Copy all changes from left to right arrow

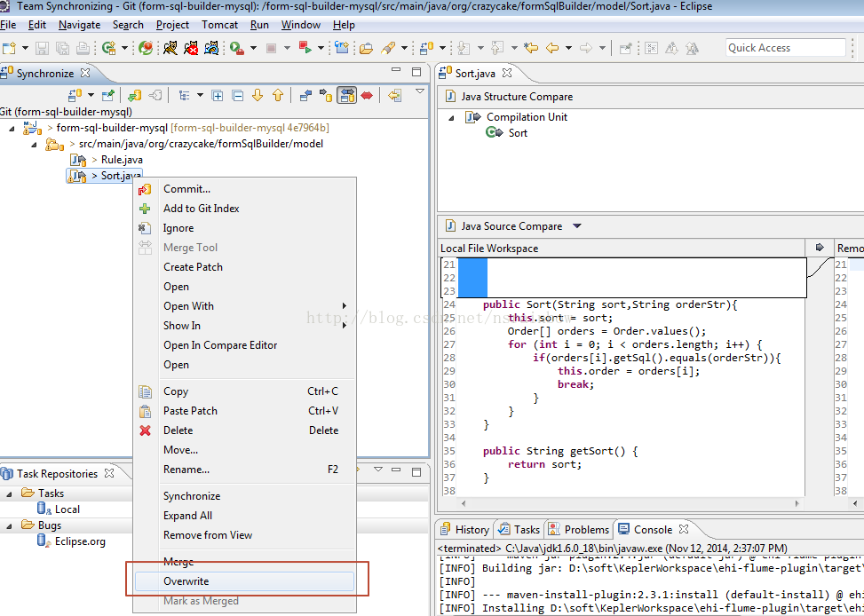820,248
